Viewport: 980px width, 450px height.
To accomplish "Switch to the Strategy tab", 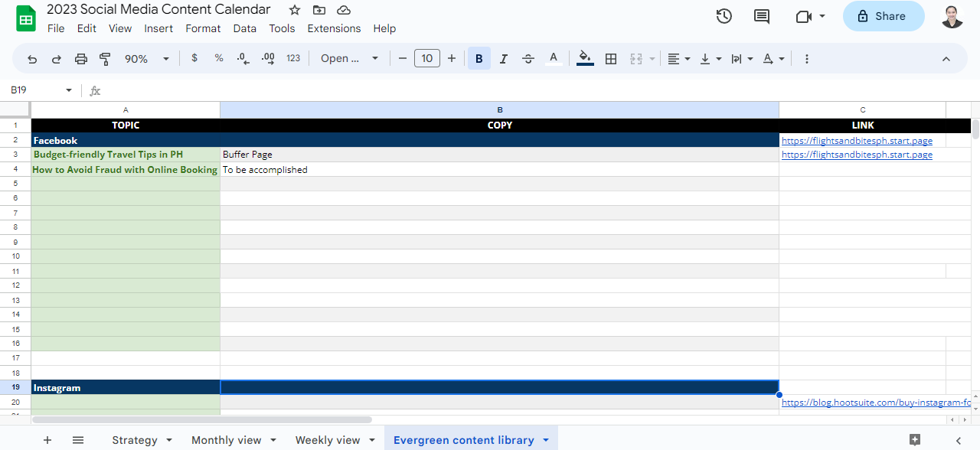I will (135, 440).
